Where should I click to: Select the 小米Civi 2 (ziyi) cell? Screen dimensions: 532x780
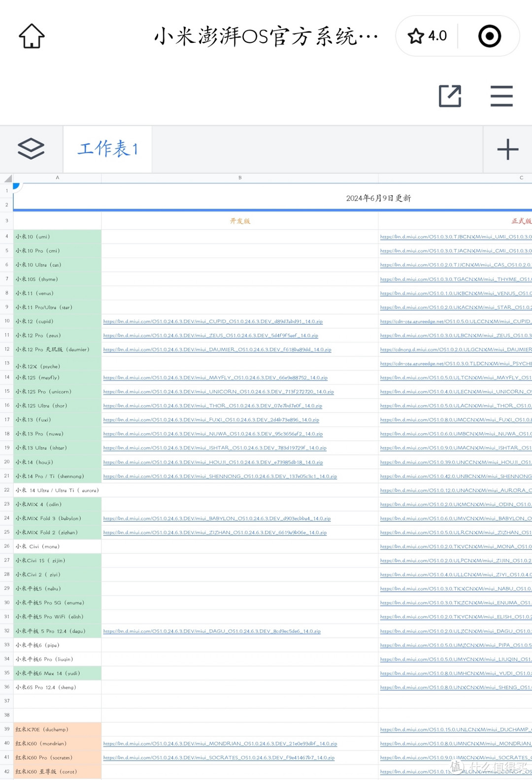pos(57,575)
